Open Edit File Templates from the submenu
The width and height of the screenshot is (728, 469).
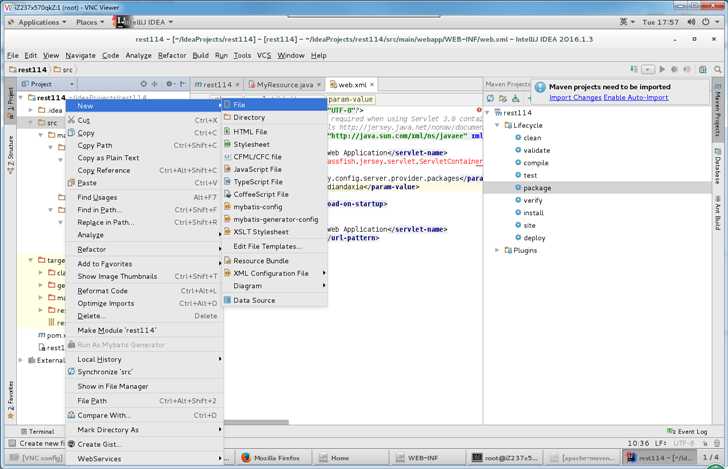tap(275, 246)
